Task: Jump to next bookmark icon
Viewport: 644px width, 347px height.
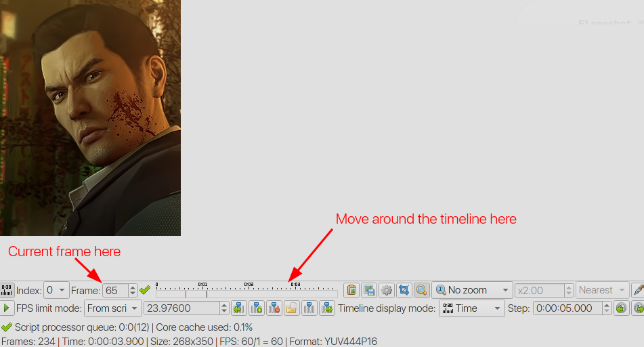Action: pos(327,308)
